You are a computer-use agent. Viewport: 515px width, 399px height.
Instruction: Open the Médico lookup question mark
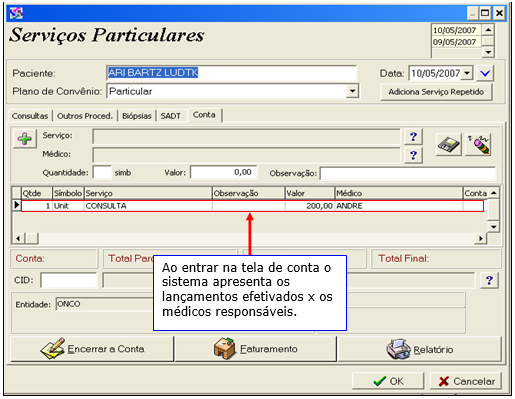[413, 155]
